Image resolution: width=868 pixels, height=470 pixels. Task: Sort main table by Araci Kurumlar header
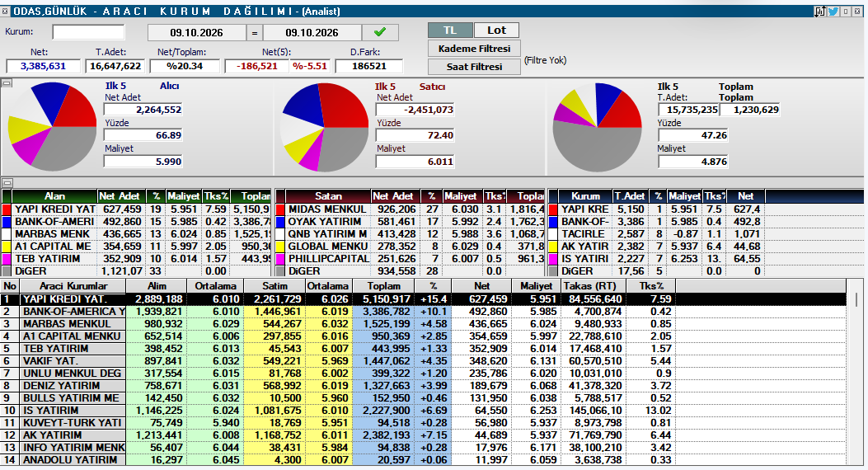pyautogui.click(x=73, y=286)
